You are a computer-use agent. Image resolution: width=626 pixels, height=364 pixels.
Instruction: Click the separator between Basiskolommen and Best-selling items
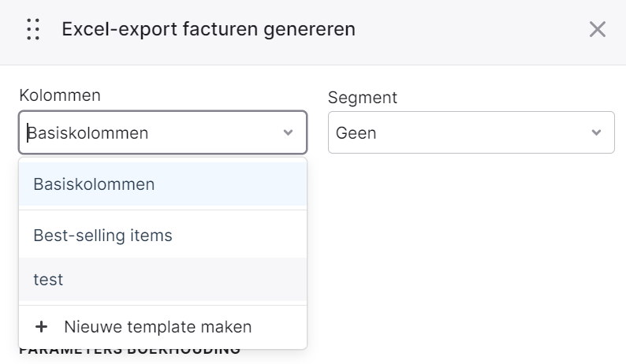163,210
